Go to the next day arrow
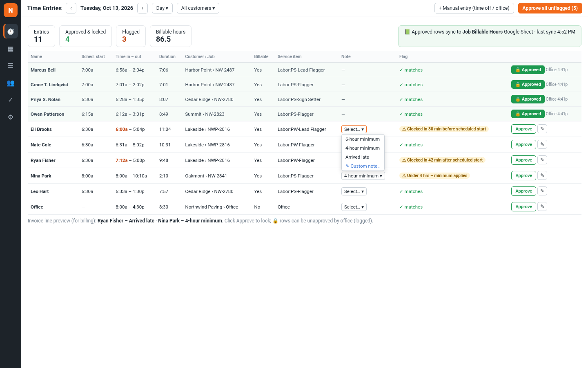588x368 pixels. [143, 8]
